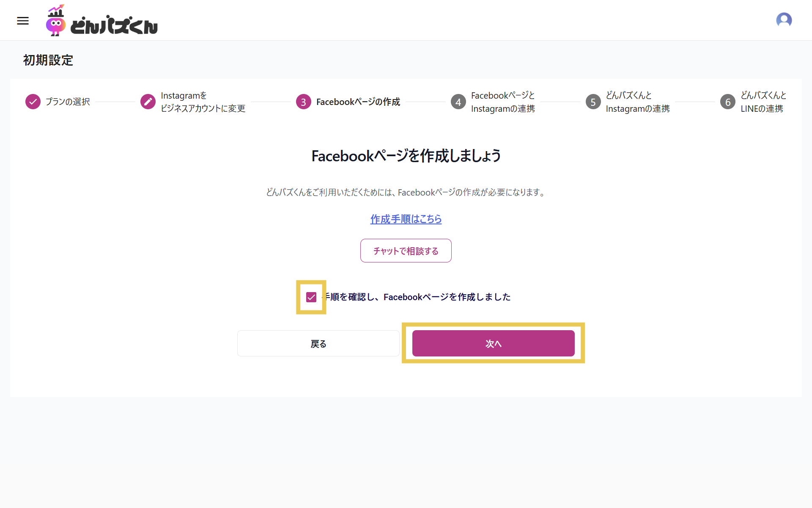Click the どんバズくん wordmark text
Viewport: 812px width, 508px height.
click(x=114, y=25)
